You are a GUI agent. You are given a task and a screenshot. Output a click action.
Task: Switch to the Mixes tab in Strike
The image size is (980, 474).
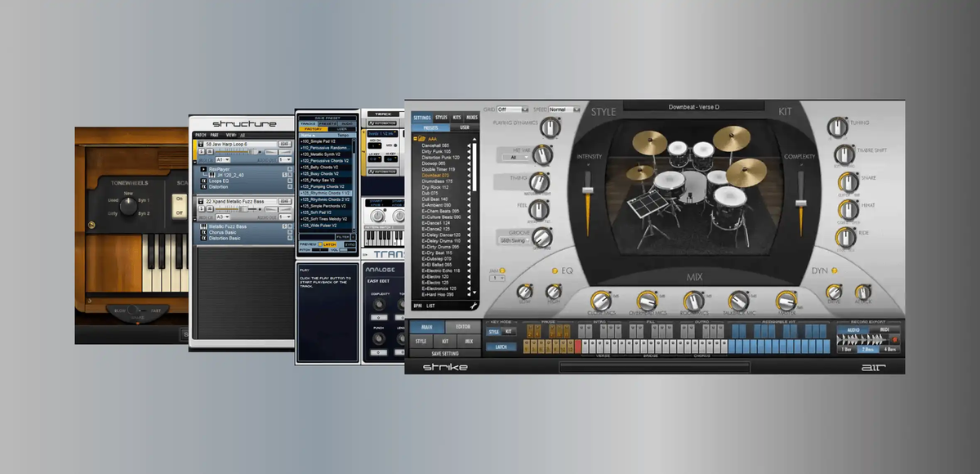472,118
